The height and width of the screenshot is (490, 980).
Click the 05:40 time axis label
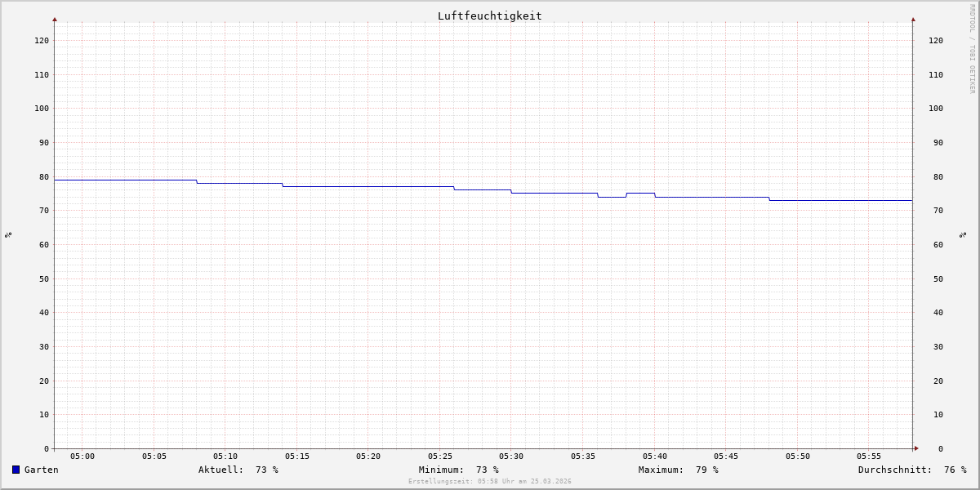click(654, 456)
